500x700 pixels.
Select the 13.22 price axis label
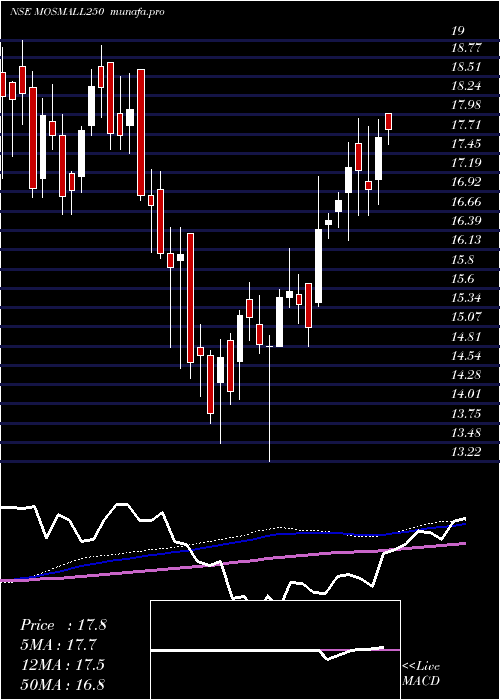point(466,452)
